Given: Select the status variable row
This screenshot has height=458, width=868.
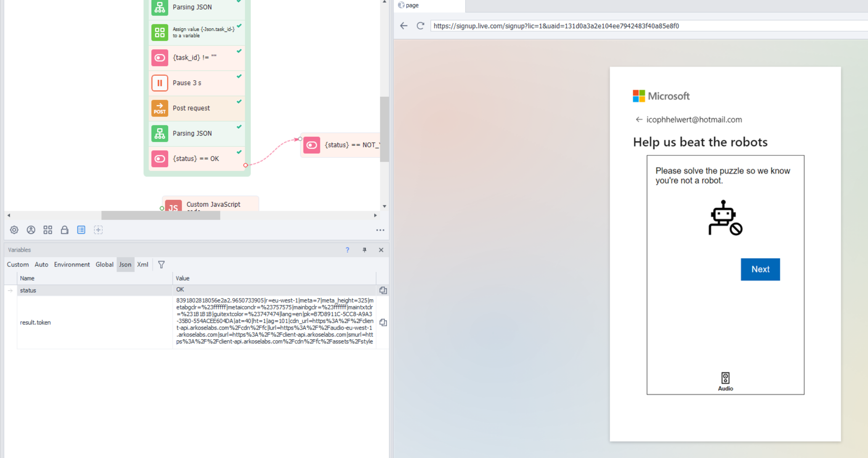Looking at the screenshot, I should tap(196, 290).
